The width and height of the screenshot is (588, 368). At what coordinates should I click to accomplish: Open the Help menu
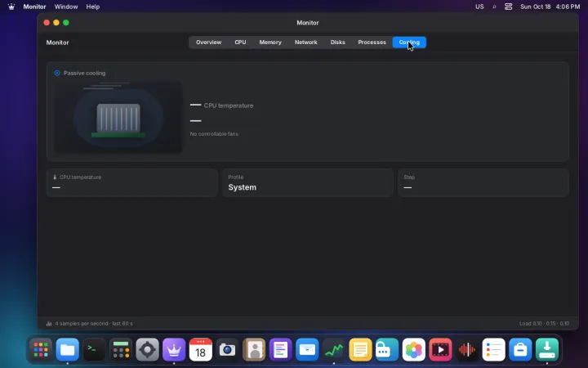pos(92,7)
